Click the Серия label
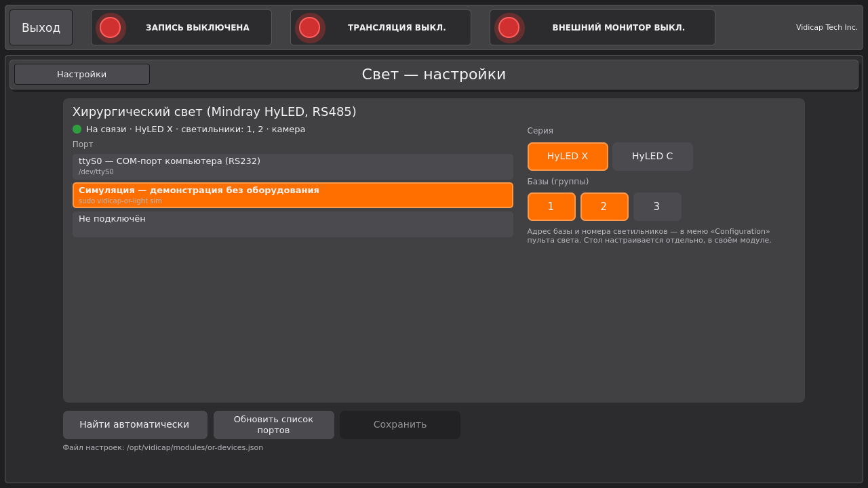 [540, 131]
